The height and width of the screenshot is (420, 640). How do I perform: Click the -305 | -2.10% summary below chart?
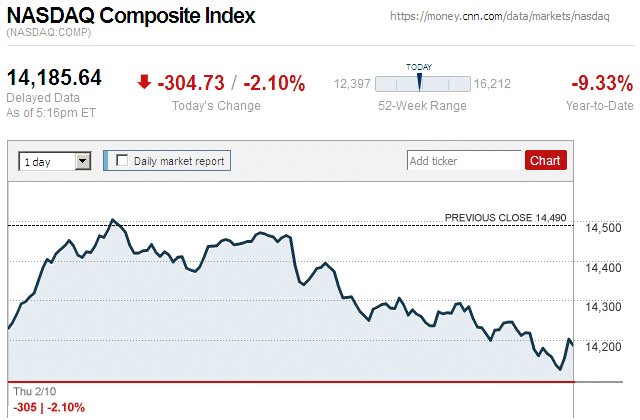click(49, 407)
